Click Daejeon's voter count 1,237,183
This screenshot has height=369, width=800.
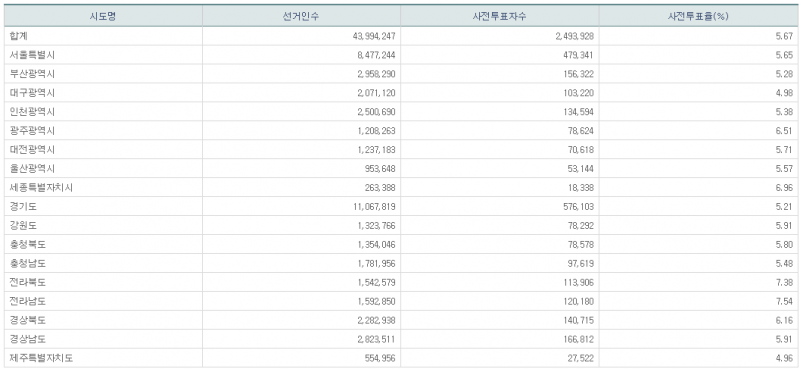[376, 150]
